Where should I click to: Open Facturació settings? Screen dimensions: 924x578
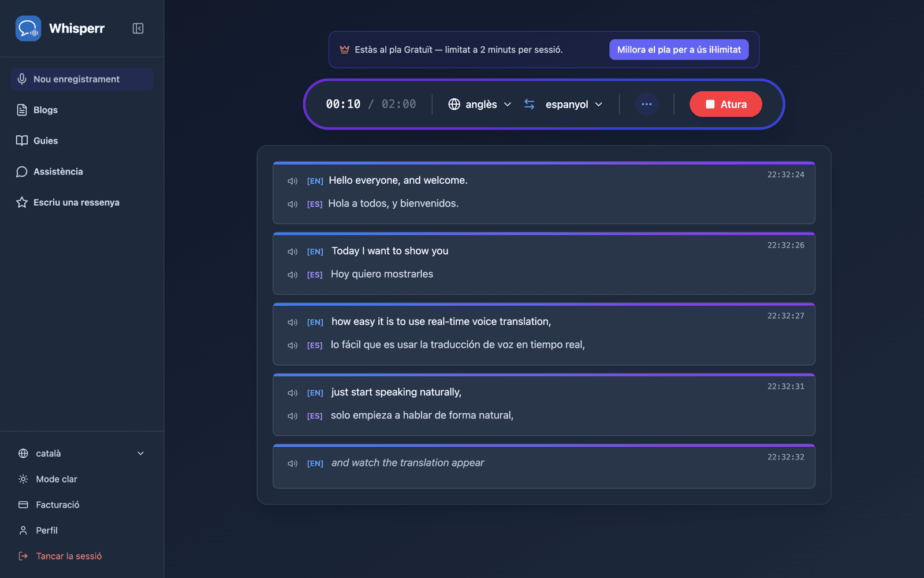coord(81,505)
